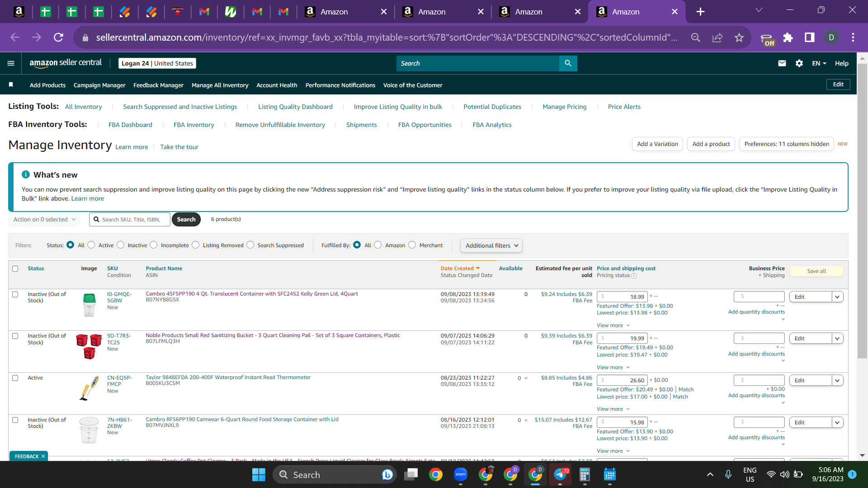
Task: Click the bookmark flag icon in favorites bar
Action: click(11, 84)
